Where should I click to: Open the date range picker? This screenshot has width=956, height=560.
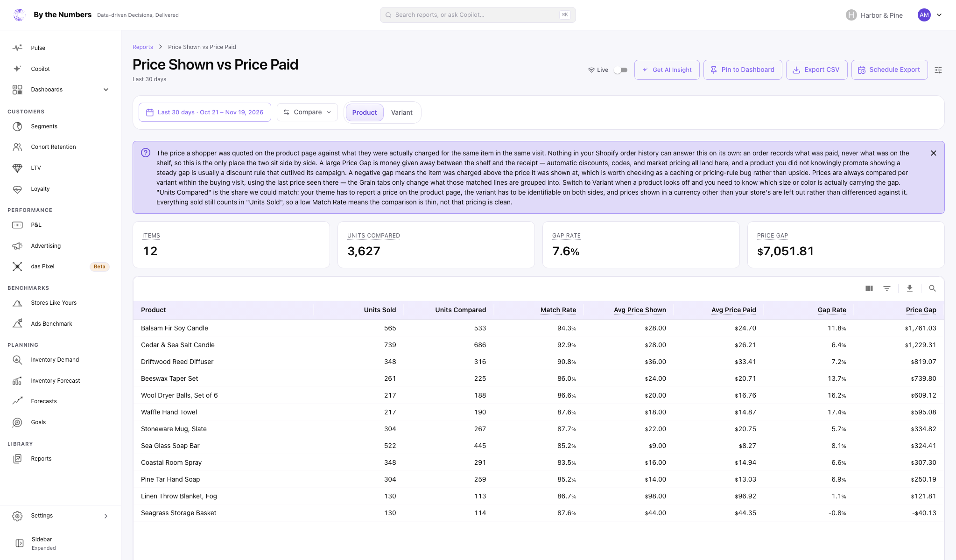[x=205, y=112]
